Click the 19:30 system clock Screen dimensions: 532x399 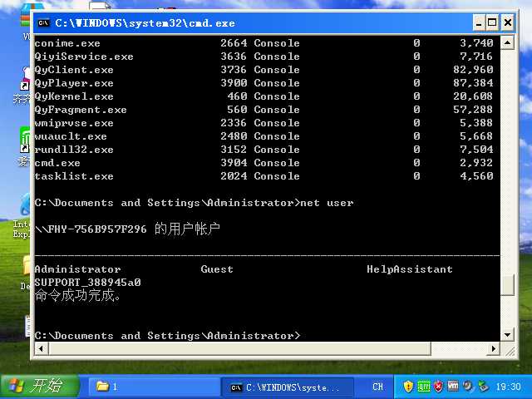508,387
